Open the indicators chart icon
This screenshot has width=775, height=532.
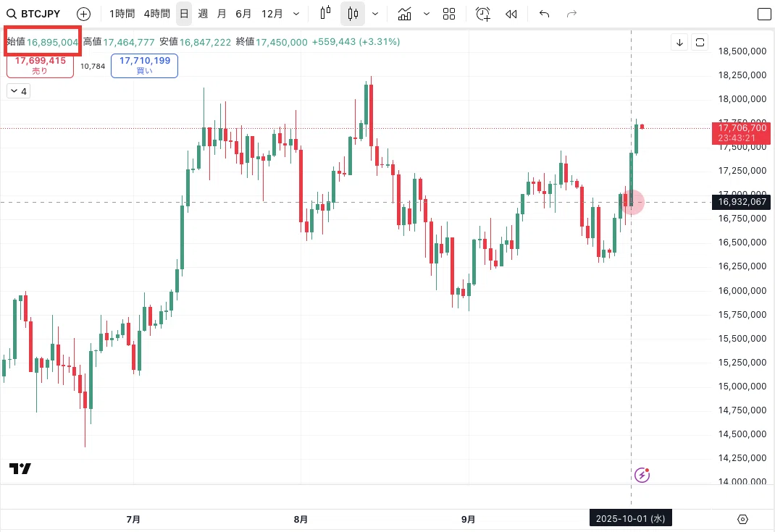[x=404, y=13]
